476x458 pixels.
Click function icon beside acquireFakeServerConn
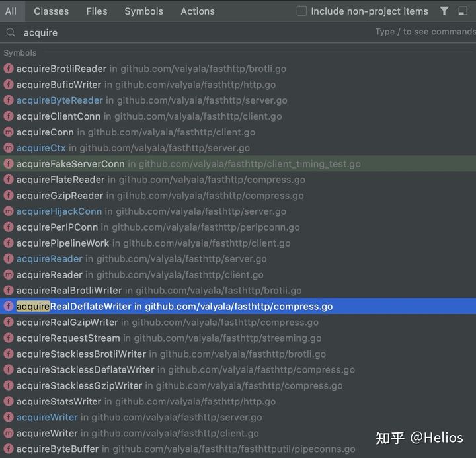9,164
